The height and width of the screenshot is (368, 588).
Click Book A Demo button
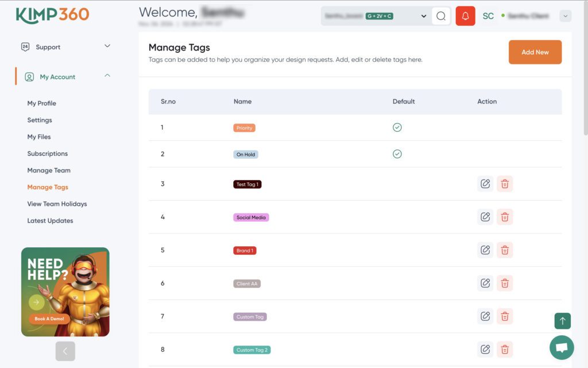(x=49, y=319)
